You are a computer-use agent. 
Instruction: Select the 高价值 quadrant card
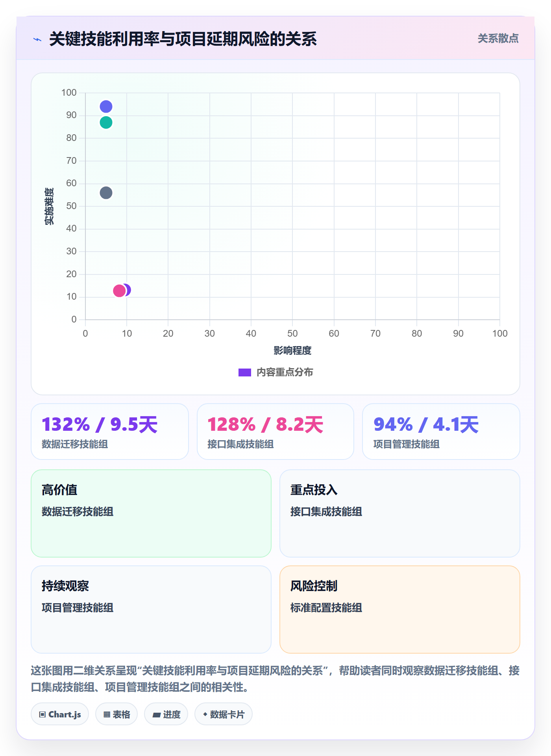point(151,513)
